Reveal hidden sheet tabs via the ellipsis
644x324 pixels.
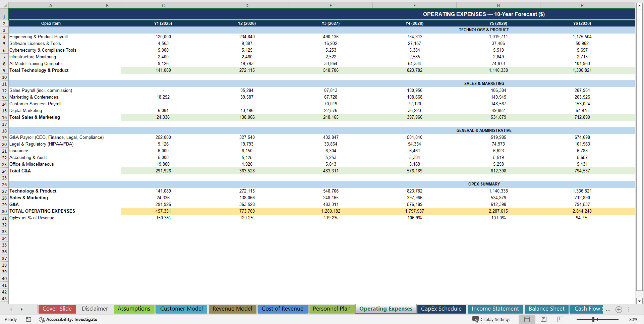tap(608, 310)
